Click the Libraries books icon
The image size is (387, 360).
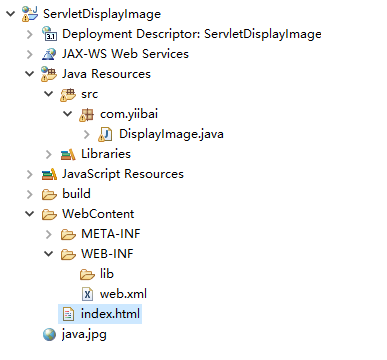coord(68,154)
